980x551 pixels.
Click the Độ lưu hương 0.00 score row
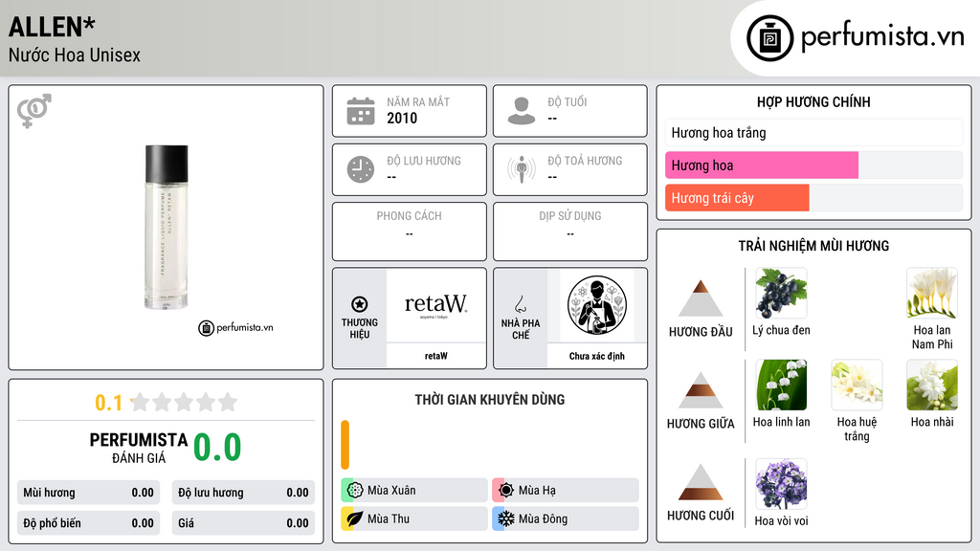[x=243, y=493]
